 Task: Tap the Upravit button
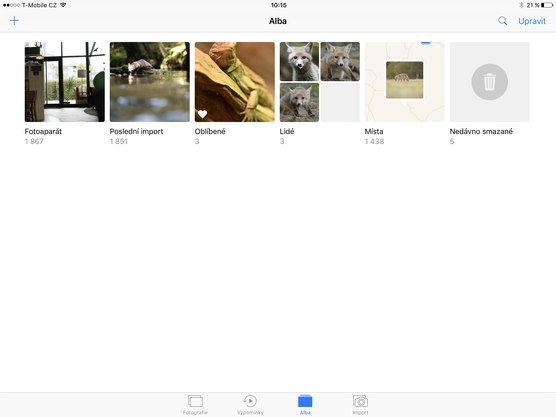tap(532, 21)
